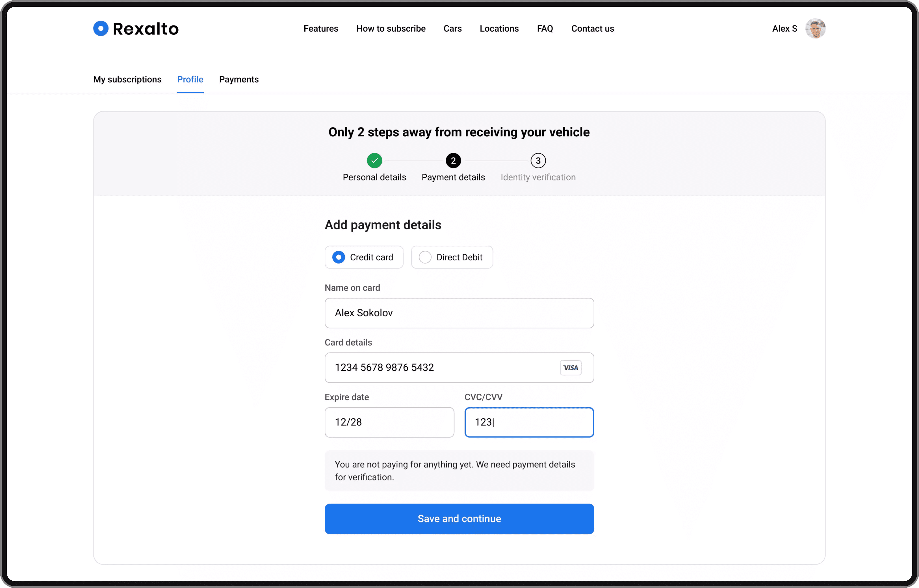This screenshot has width=919, height=588.
Task: Click the Expire date field
Action: click(389, 422)
